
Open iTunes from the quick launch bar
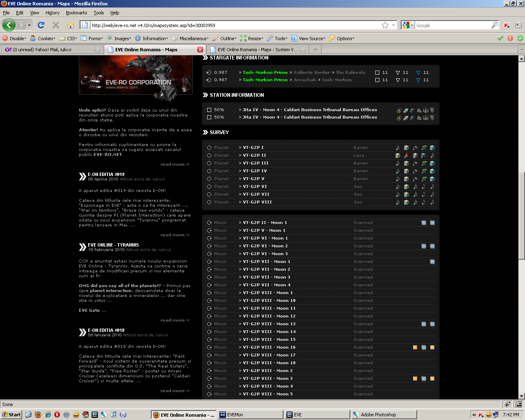click(x=114, y=415)
